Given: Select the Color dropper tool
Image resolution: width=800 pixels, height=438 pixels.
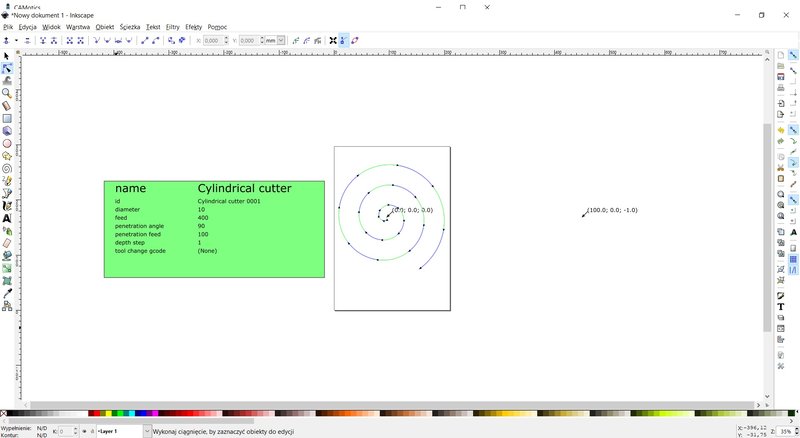Looking at the screenshot, I should [x=7, y=293].
